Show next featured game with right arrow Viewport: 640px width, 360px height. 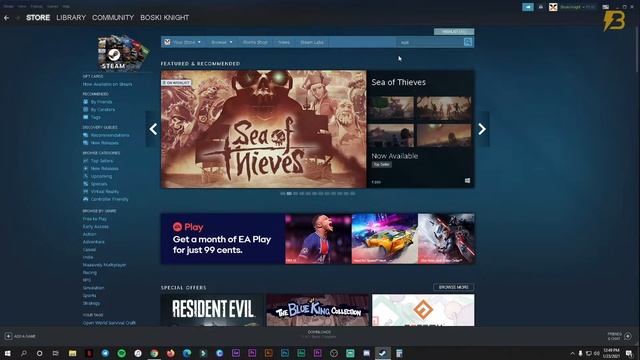click(x=482, y=129)
